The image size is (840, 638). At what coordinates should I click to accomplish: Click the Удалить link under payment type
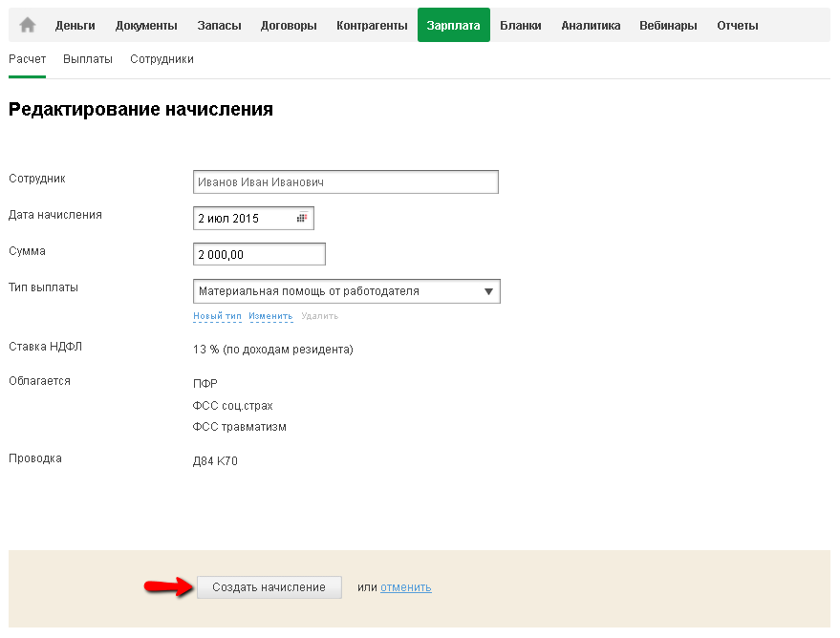point(320,316)
